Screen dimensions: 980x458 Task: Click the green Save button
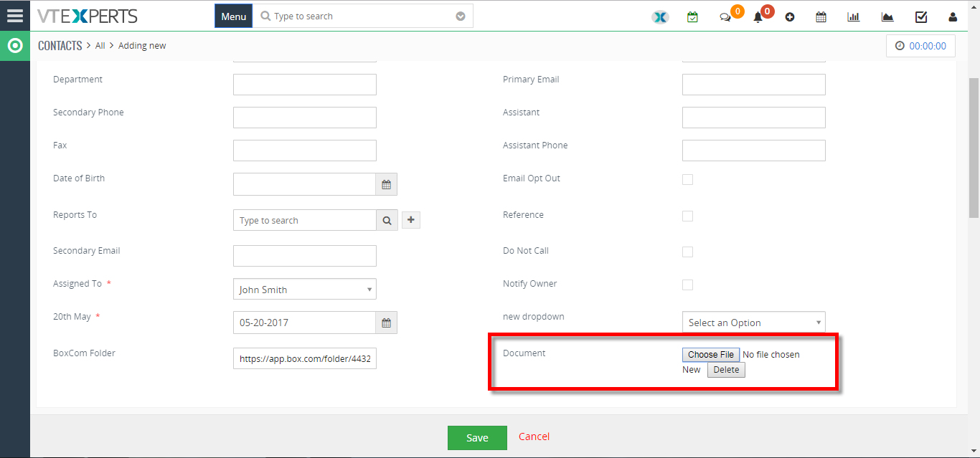point(477,438)
